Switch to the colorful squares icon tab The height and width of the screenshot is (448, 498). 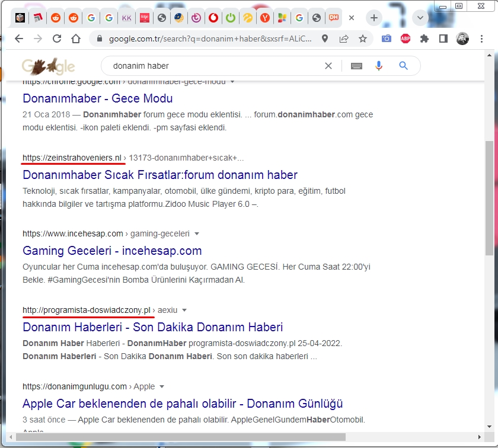pyautogui.click(x=282, y=18)
